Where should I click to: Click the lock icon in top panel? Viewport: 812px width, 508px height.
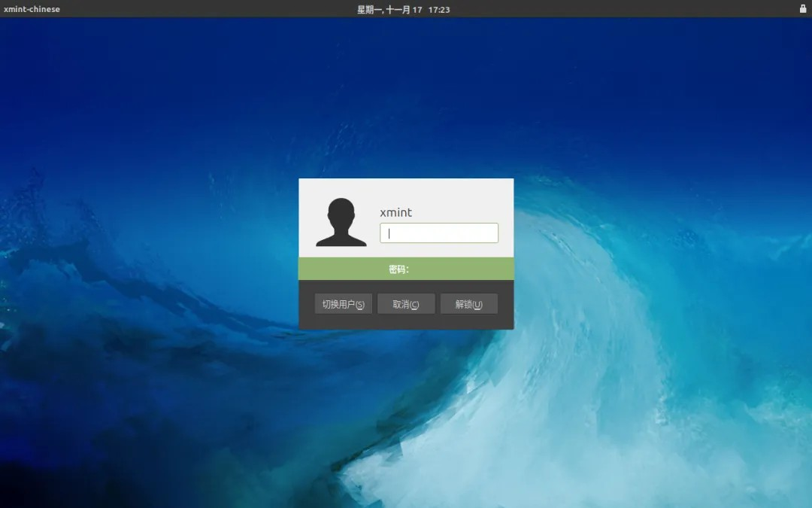click(803, 8)
